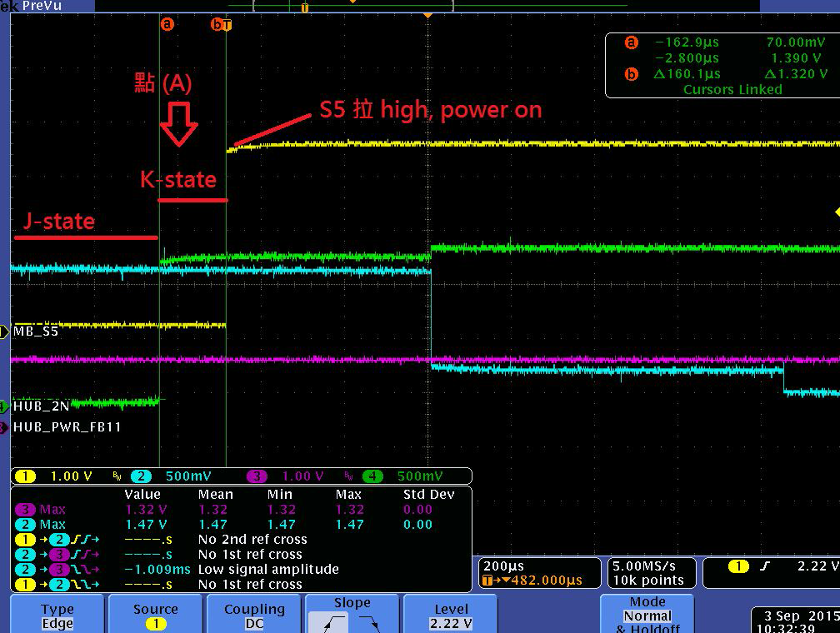The height and width of the screenshot is (633, 840).
Task: Click the Cursors Linked label
Action: point(732,89)
